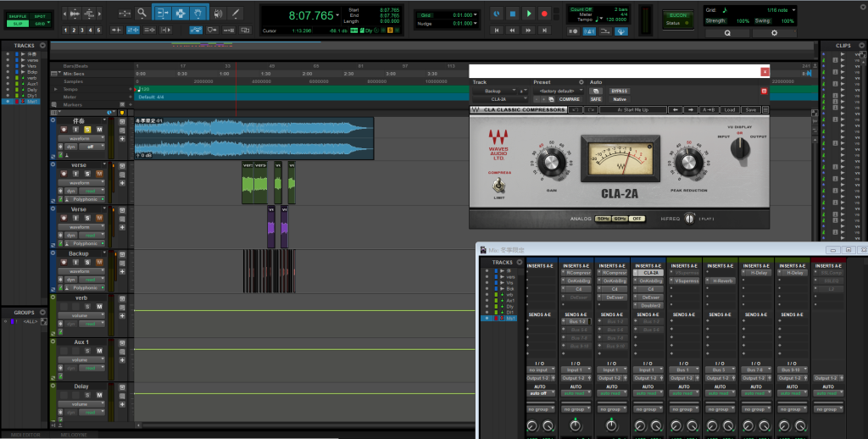Image resolution: width=868 pixels, height=439 pixels.
Task: Click the A→B copy button
Action: [709, 109]
